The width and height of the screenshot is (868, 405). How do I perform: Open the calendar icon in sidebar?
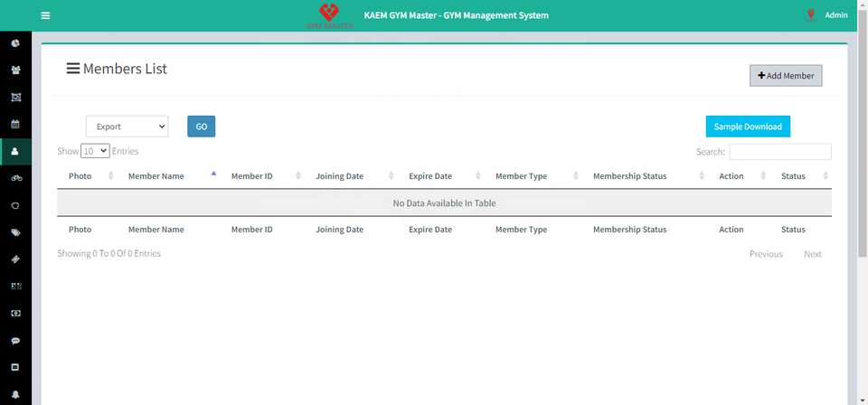tap(15, 124)
